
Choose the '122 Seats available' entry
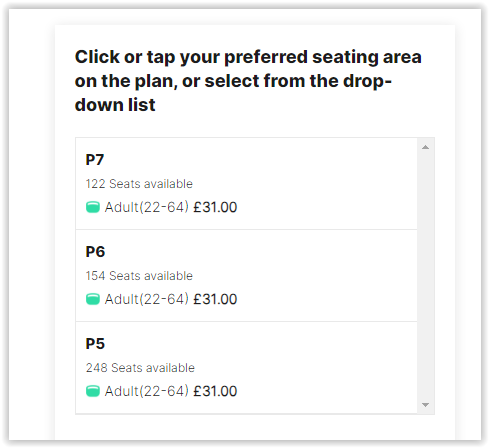click(139, 184)
